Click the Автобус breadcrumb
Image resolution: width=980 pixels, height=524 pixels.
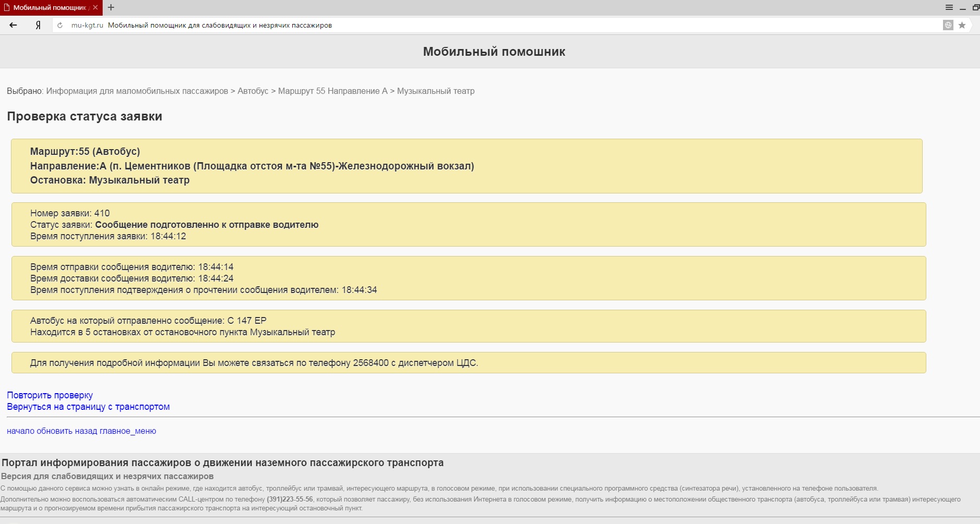point(253,91)
